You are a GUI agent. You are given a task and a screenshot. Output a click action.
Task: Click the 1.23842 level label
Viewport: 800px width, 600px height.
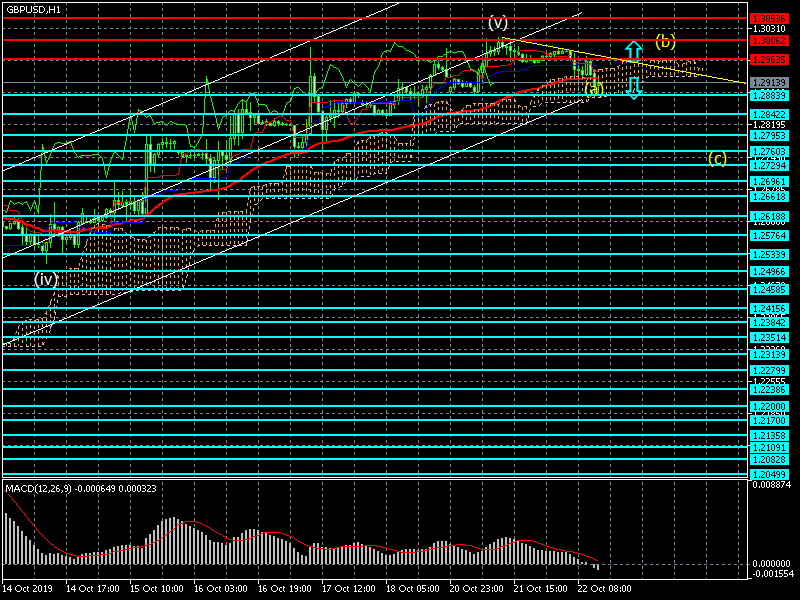coord(769,322)
